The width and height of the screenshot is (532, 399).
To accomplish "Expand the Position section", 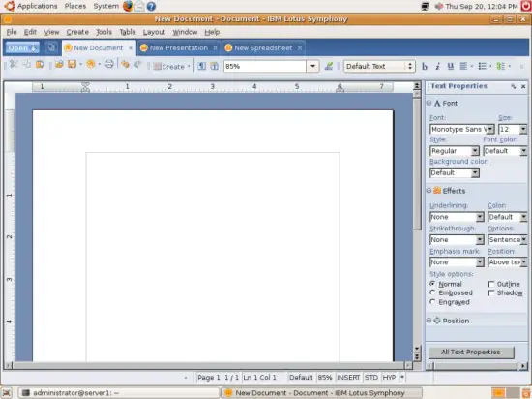I will coord(429,321).
